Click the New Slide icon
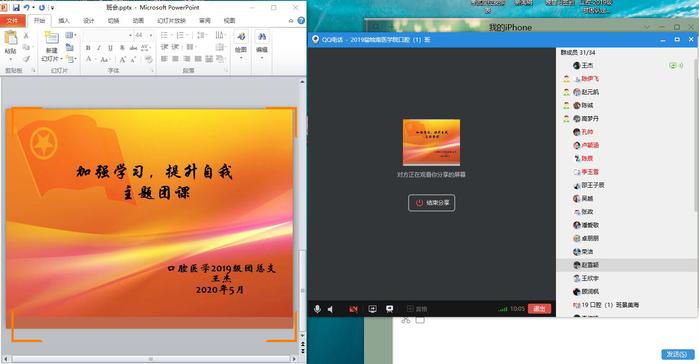 (51, 38)
